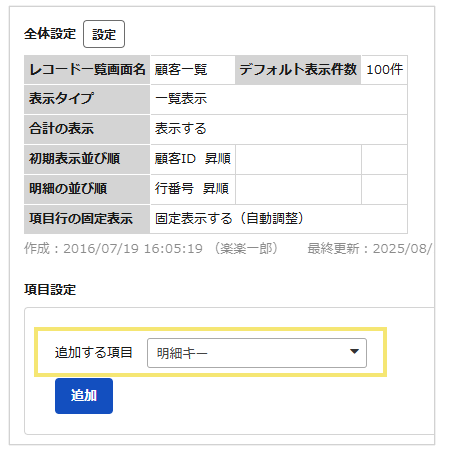Image resolution: width=449 pixels, height=454 pixels.
Task: Click the blue 追加 button
Action: click(84, 396)
